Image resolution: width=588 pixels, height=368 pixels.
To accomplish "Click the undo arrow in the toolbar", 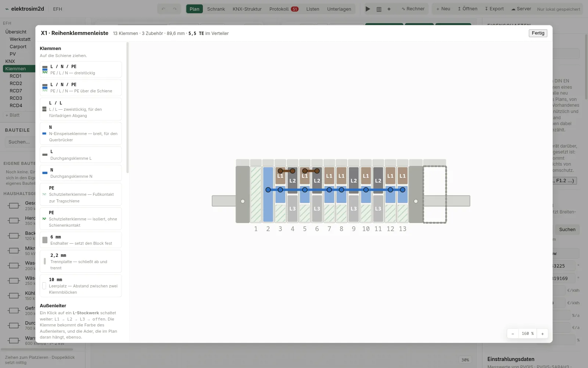I will (x=164, y=9).
